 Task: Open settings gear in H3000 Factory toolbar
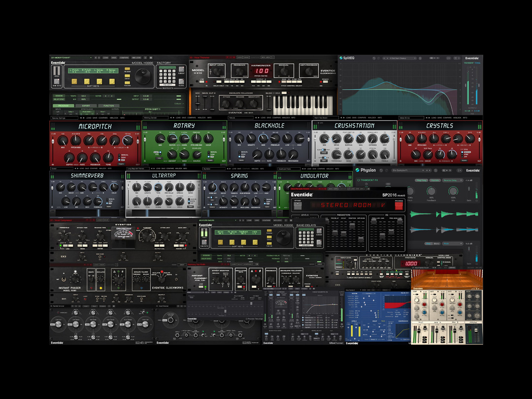pyautogui.click(x=151, y=58)
